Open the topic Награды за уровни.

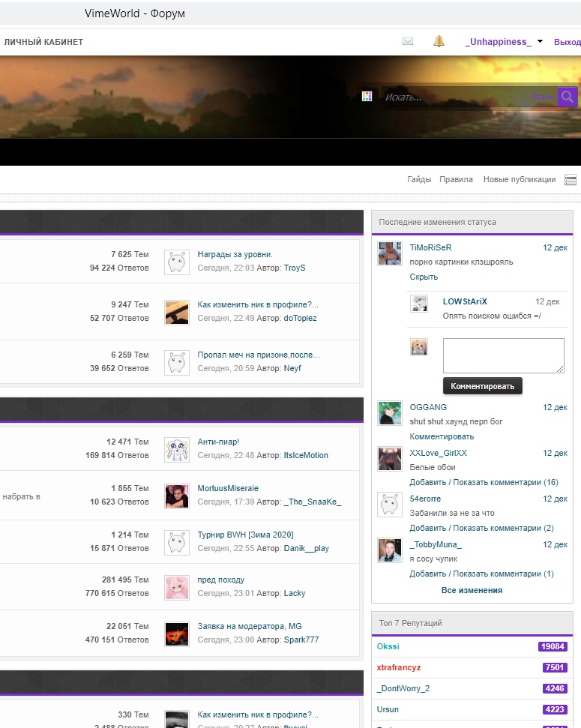[x=235, y=254]
